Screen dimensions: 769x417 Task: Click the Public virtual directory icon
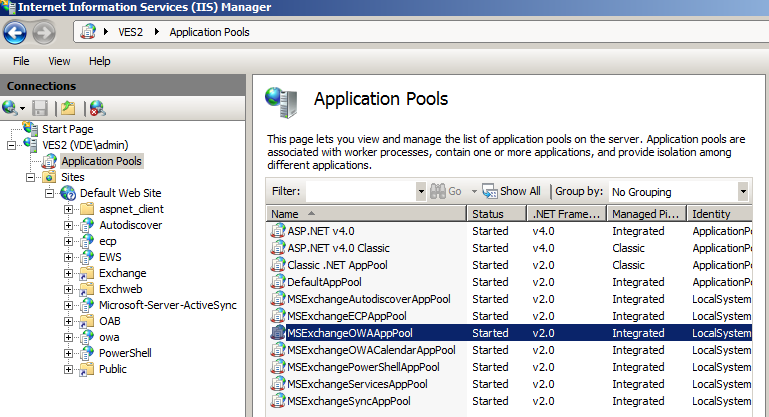point(87,369)
